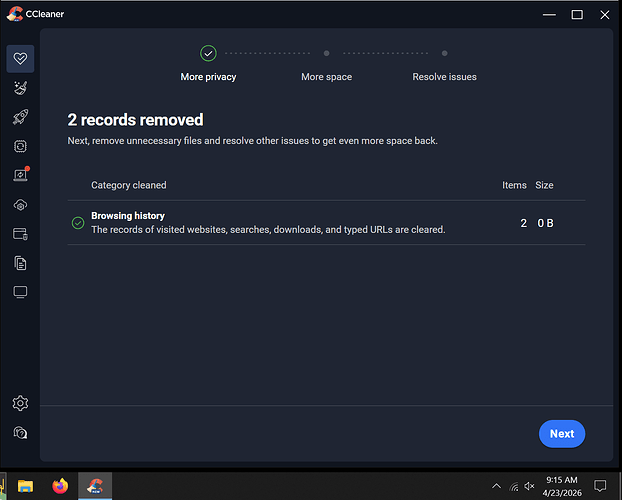The width and height of the screenshot is (622, 500).
Task: Open Firefox from the taskbar
Action: 60,486
